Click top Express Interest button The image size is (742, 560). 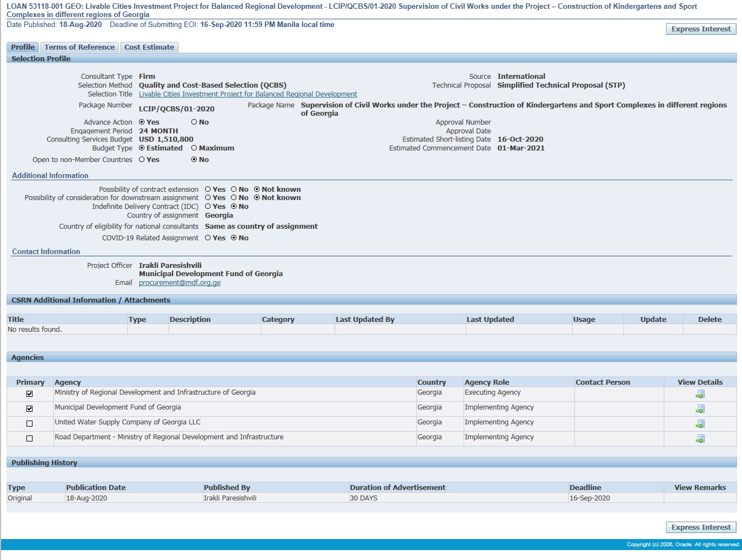coord(701,29)
